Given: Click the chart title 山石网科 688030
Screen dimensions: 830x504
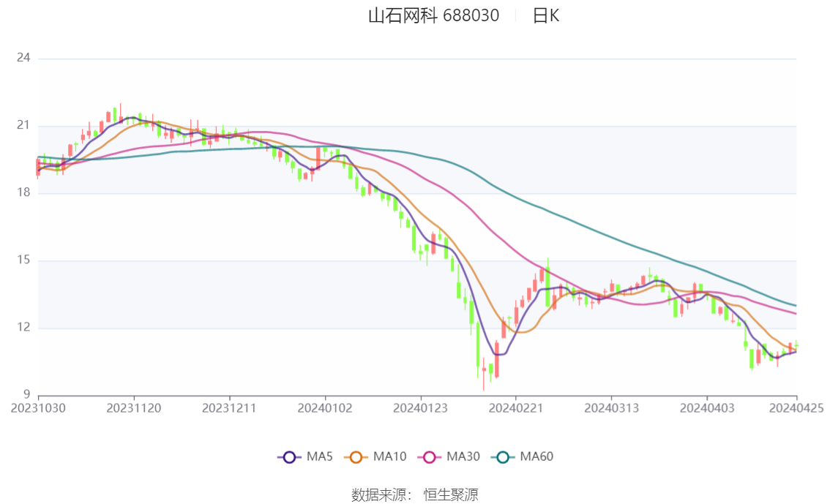Looking at the screenshot, I should (433, 16).
